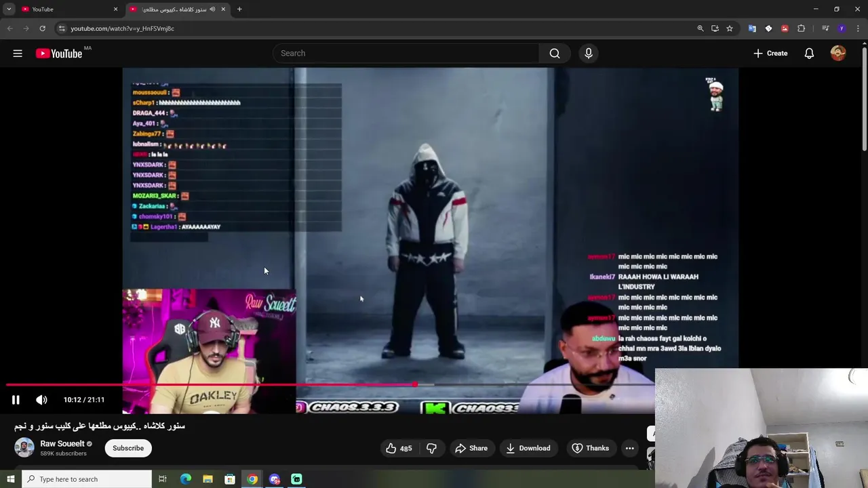868x488 pixels.
Task: Open a new browser tab
Action: coord(239,9)
